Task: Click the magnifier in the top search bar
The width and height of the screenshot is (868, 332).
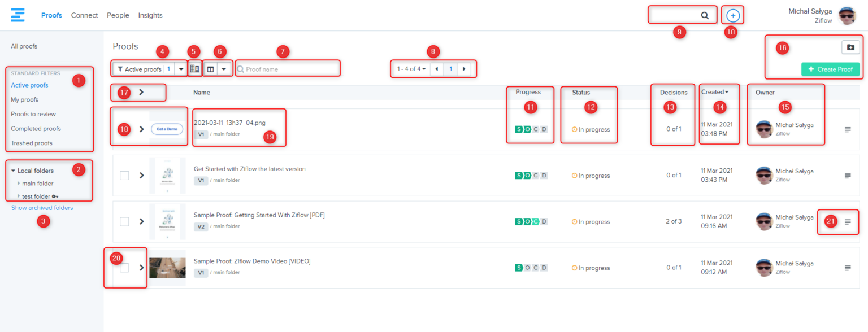Action: click(x=705, y=15)
